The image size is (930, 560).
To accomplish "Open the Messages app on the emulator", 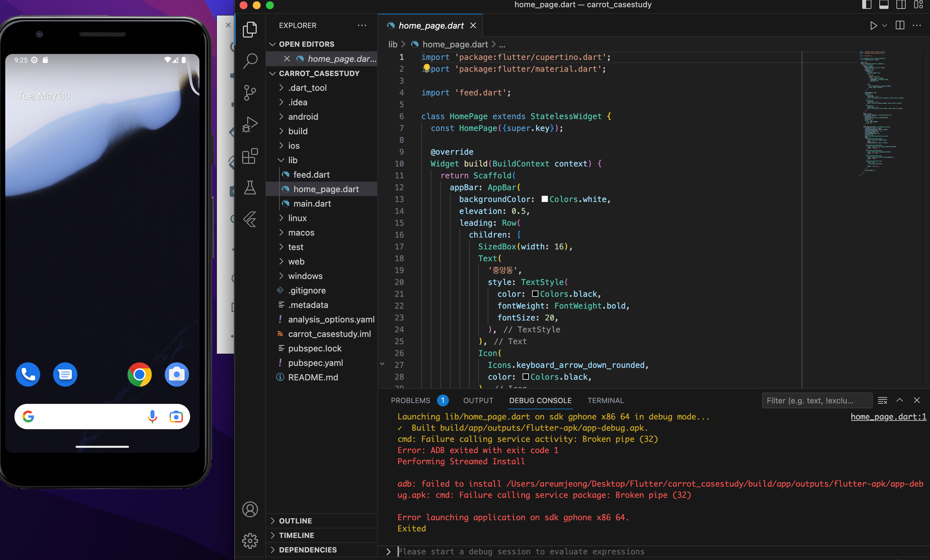I will pos(65,374).
